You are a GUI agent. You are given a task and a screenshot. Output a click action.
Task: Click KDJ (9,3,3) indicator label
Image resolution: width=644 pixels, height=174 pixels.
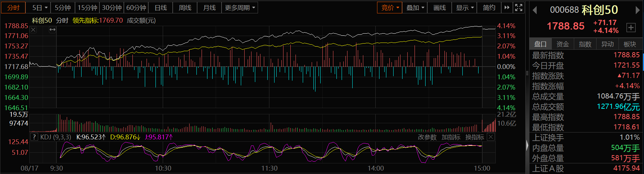pos(56,137)
